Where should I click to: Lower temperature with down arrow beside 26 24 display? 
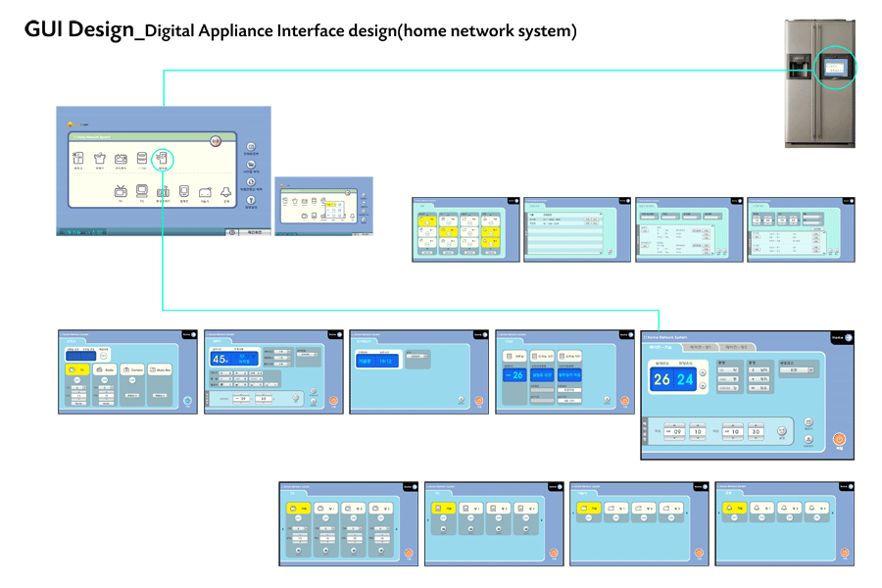point(703,385)
